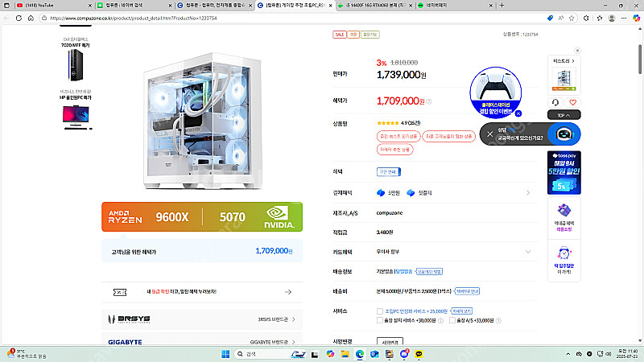Viewport: 644px width, 362px height.
Task: Close the PlayStation DualSense event popup
Action: point(518,113)
